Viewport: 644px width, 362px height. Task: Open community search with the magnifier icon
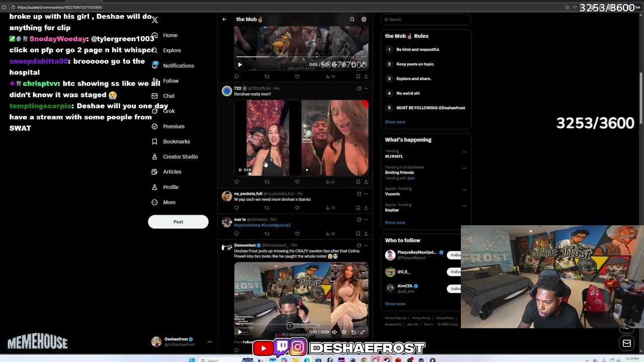[352, 19]
